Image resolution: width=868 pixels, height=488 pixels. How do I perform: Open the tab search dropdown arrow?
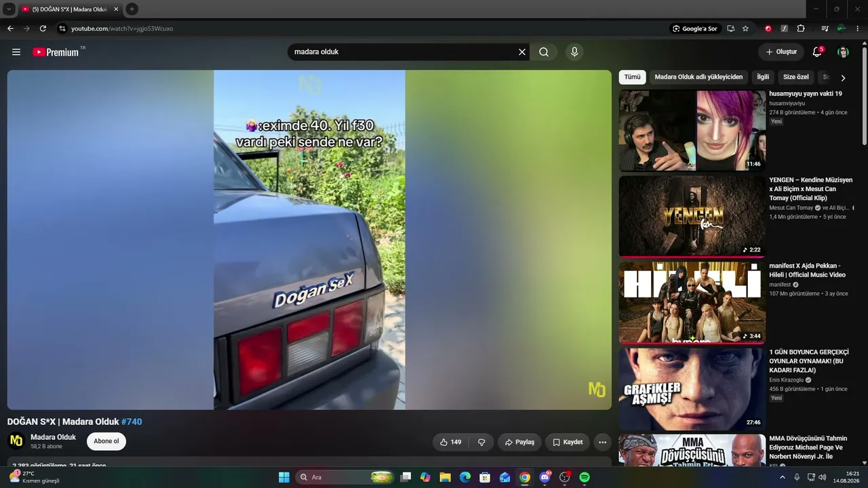9,9
